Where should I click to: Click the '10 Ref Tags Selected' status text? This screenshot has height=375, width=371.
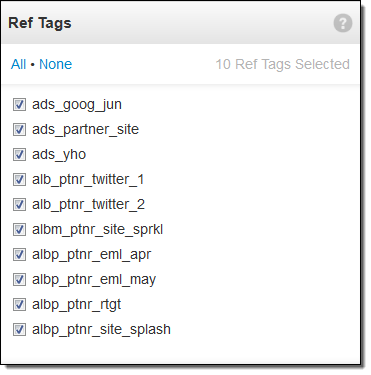283,65
